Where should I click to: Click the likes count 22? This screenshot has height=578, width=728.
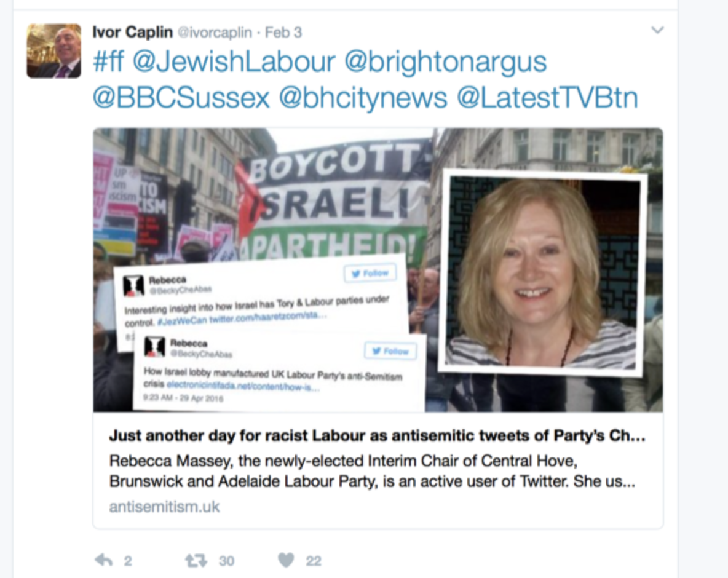click(314, 561)
